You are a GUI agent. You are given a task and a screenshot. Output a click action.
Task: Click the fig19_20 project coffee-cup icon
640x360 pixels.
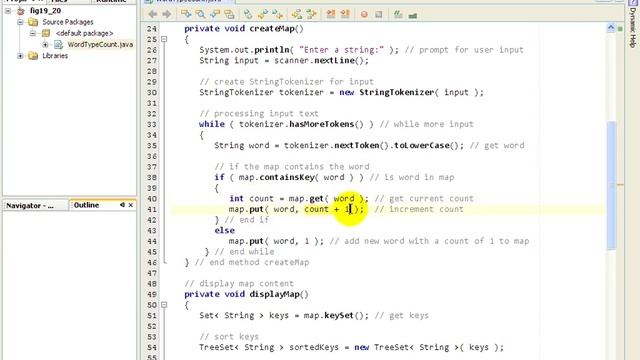[21, 11]
